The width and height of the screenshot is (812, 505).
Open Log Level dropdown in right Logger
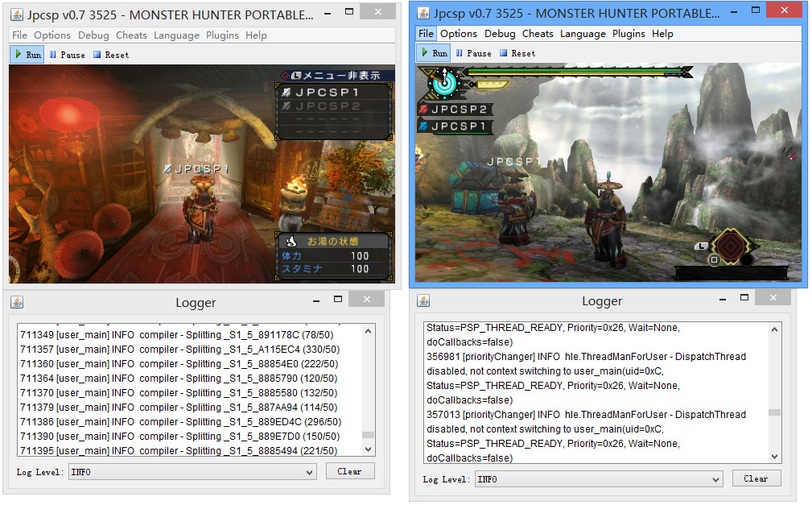tap(598, 479)
